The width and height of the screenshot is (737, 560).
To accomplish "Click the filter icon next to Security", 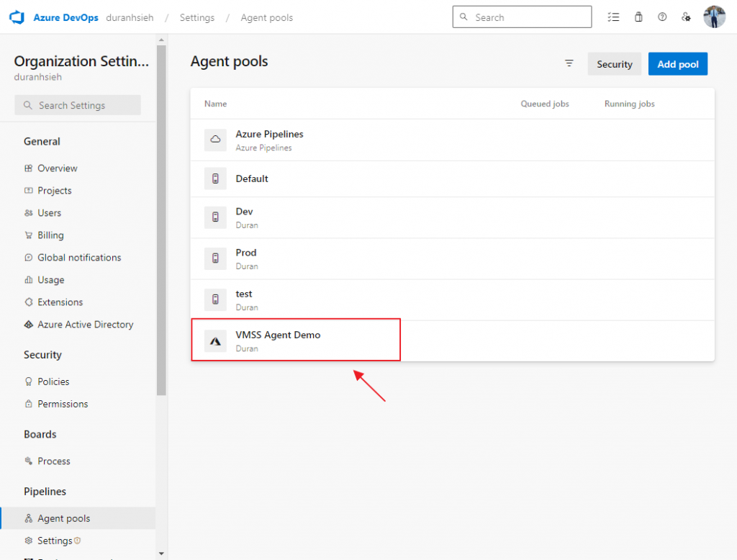I will click(569, 63).
